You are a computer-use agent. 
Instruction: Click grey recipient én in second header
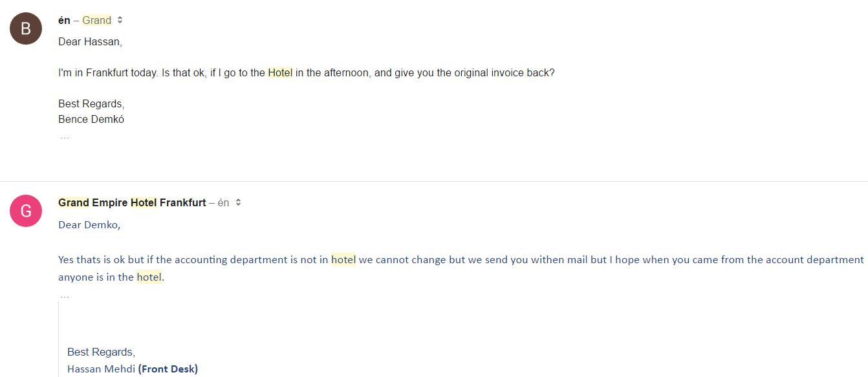tap(223, 203)
